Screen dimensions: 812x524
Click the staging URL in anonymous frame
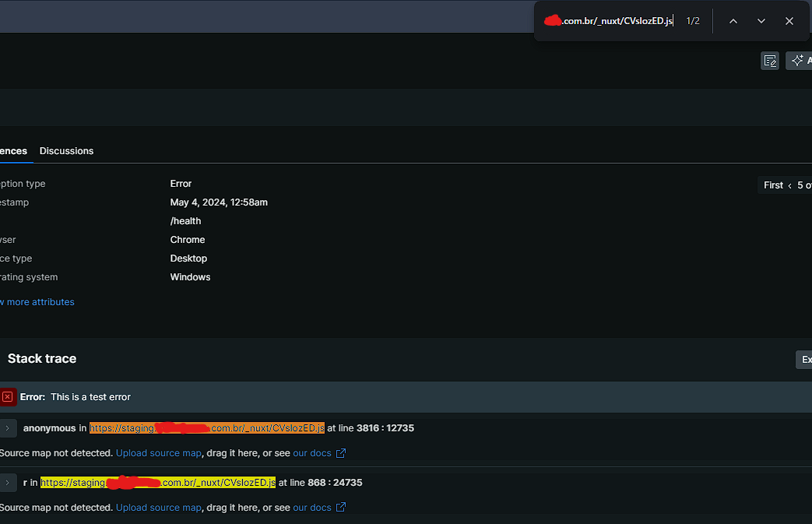pos(207,428)
